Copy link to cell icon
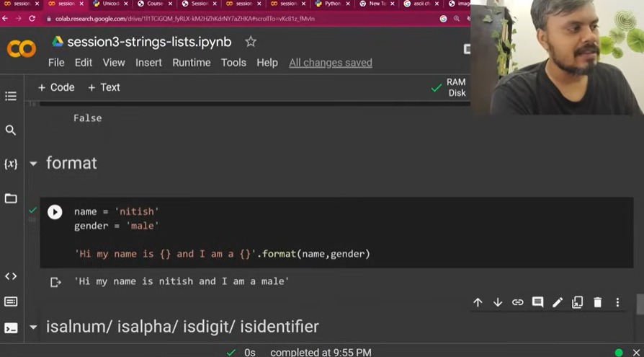Screen dimensions: 644x357 pos(517,302)
